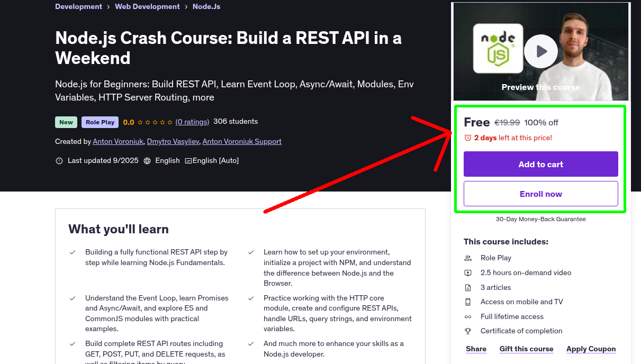Click '30-Day Money-Back Guarantee' text
The height and width of the screenshot is (364, 641).
coord(540,219)
